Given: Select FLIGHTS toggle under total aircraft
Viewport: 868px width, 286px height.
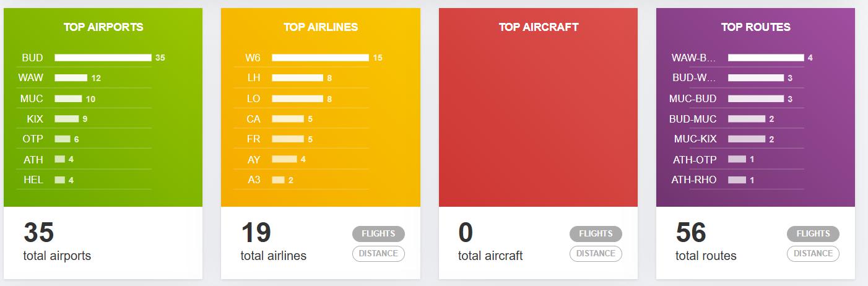Looking at the screenshot, I should tap(596, 233).
